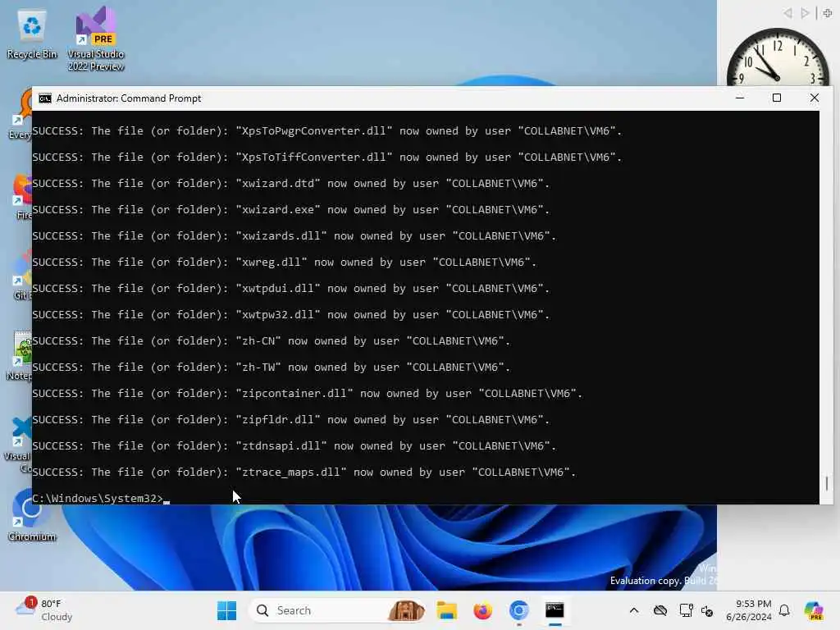Image resolution: width=840 pixels, height=630 pixels.
Task: Click the "zipfldr.dll" success line
Action: point(291,419)
